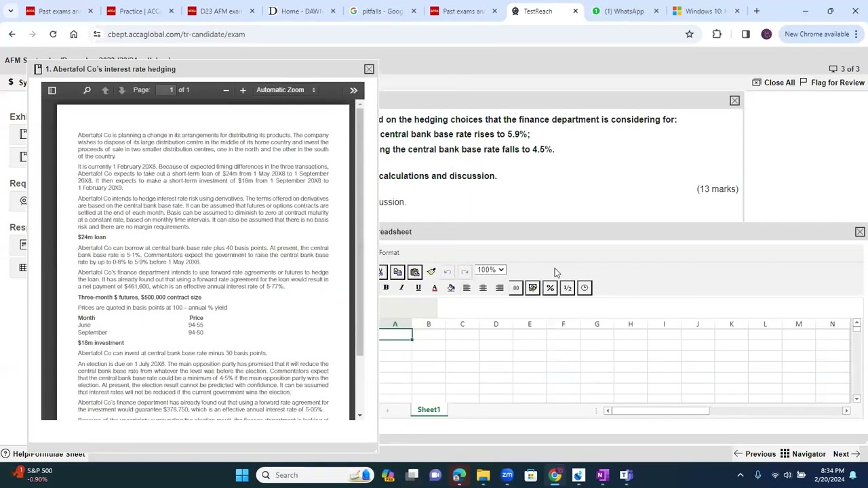
Task: Select the format painter brush
Action: click(x=431, y=272)
